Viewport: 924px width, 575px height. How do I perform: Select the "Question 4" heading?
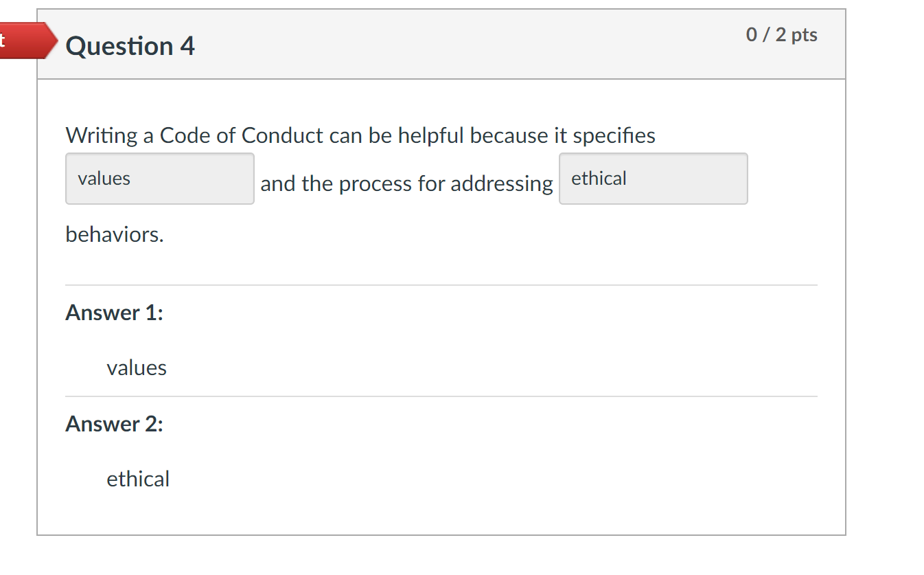(x=130, y=46)
